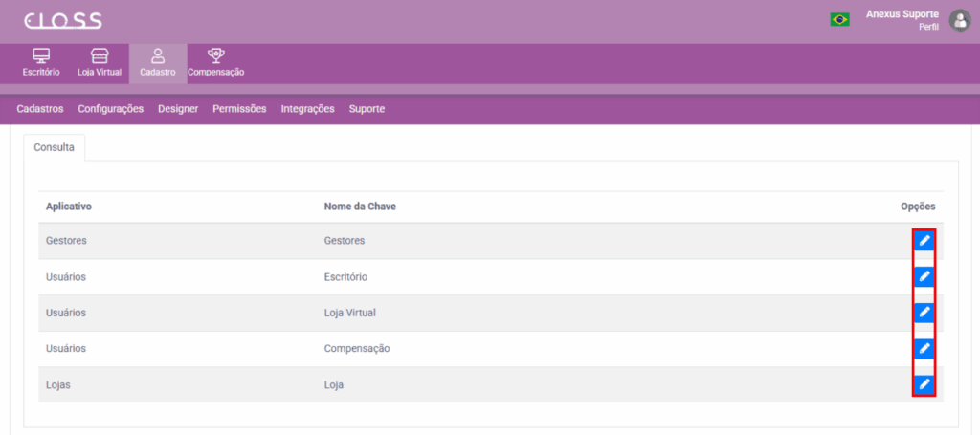Click Anexus Suporte Perfil link
Viewport: 980px width, 435px height.
[902, 20]
